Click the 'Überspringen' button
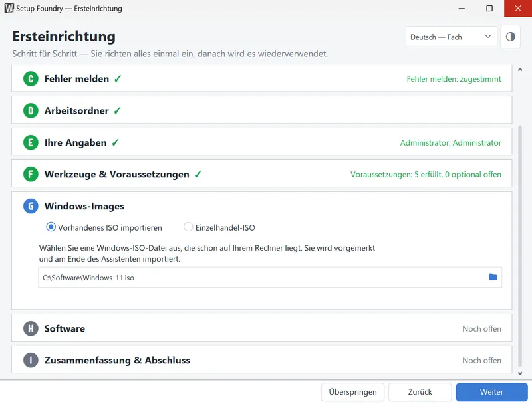 click(352, 392)
